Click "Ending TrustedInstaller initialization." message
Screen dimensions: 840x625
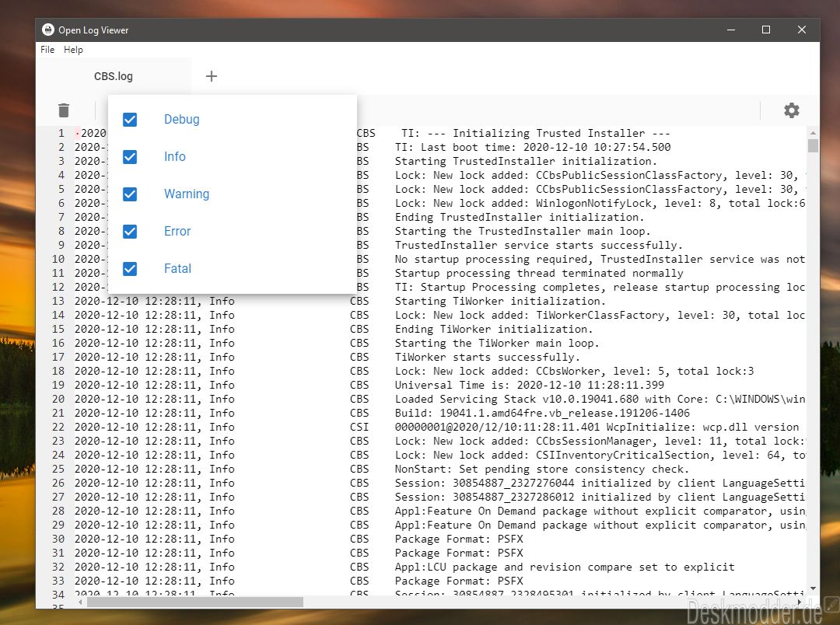pyautogui.click(x=520, y=217)
